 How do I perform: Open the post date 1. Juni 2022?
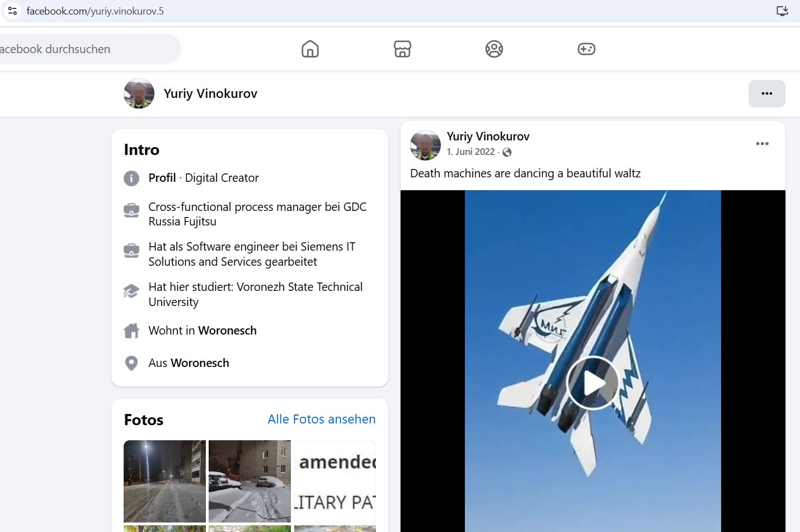(x=470, y=152)
